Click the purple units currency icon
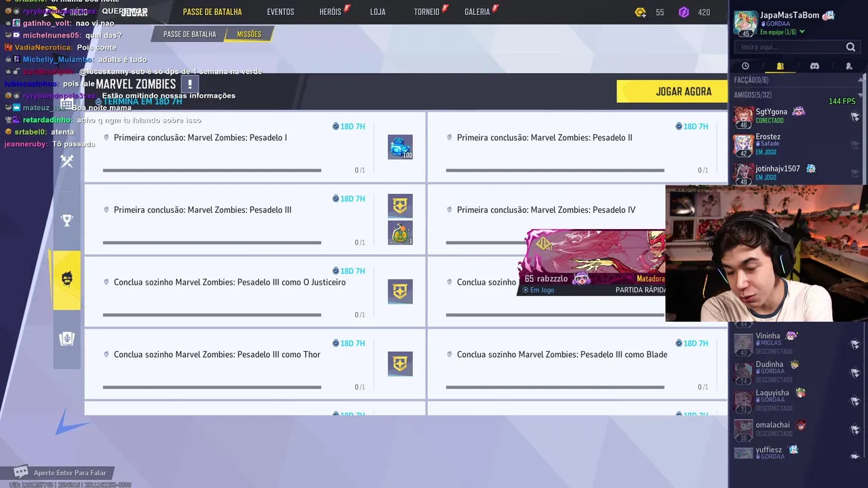 coord(684,12)
